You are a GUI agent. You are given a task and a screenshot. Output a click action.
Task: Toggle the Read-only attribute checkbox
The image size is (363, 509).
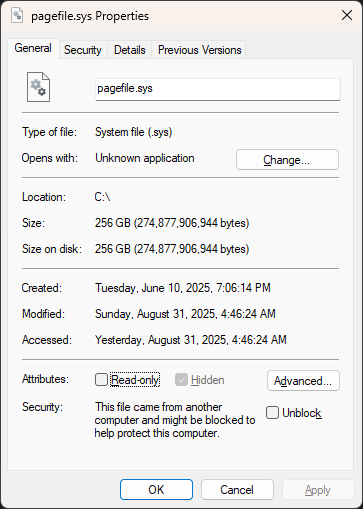(x=101, y=379)
